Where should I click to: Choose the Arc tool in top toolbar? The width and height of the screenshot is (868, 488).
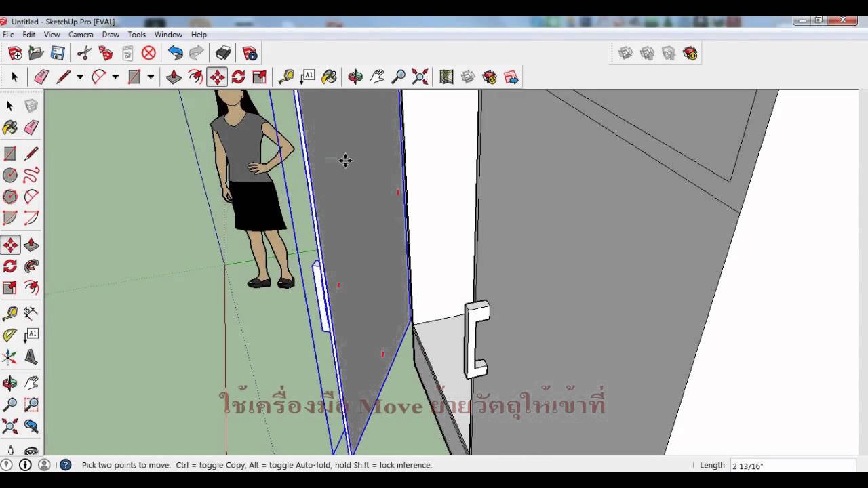pos(99,77)
